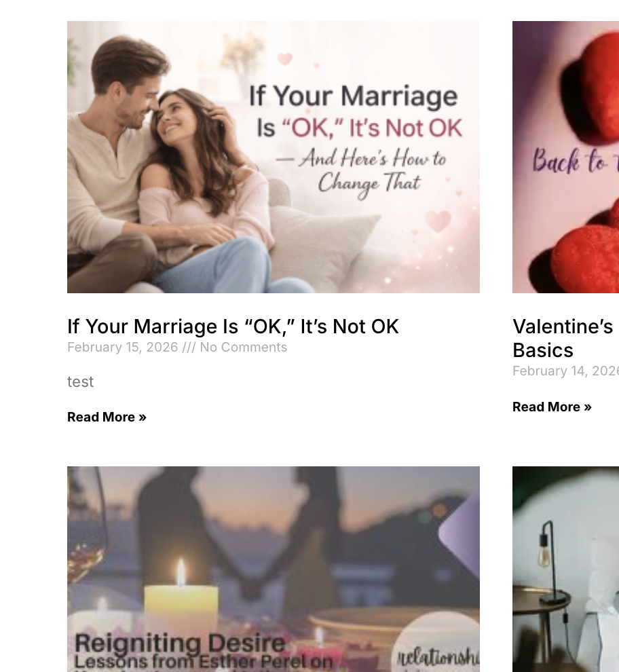Screen dimensions: 619x672
Task: Click the purple diamond shape on candle image
Action: pos(459,534)
